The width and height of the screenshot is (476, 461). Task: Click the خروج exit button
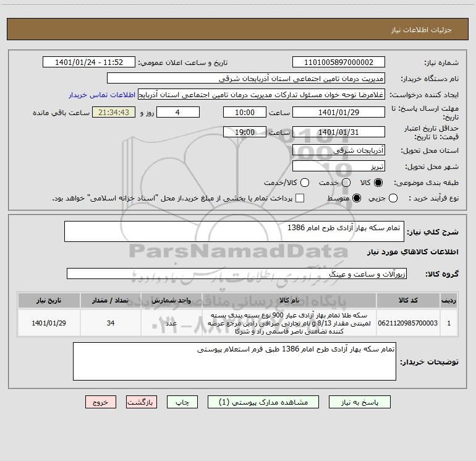click(101, 402)
